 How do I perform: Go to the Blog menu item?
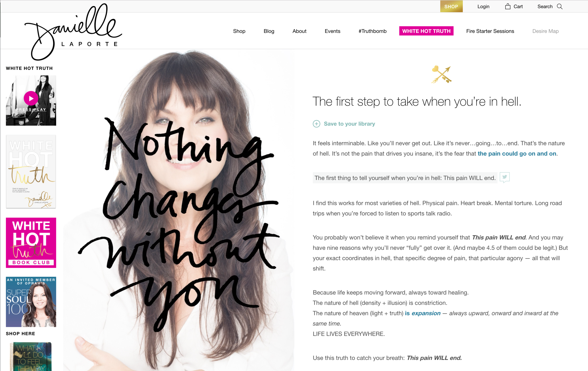(x=269, y=31)
